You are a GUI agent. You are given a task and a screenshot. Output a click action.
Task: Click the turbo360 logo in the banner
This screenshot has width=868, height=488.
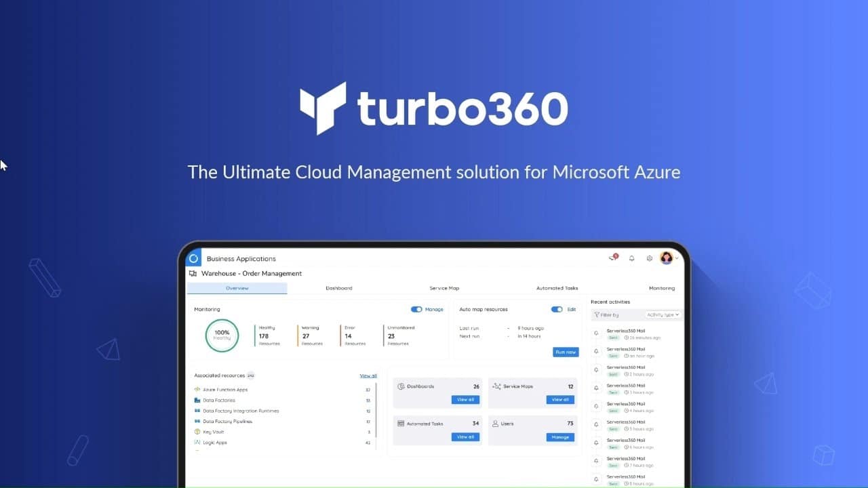tap(434, 108)
